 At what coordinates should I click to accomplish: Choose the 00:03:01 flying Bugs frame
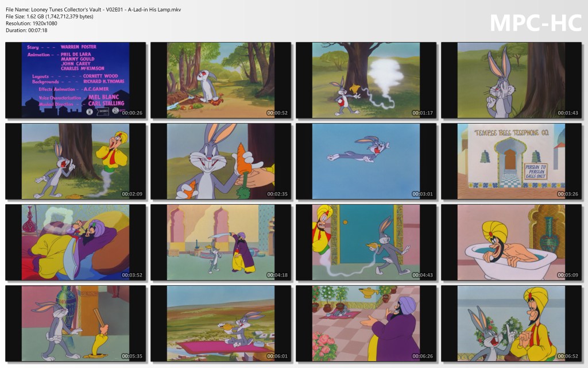coord(366,161)
